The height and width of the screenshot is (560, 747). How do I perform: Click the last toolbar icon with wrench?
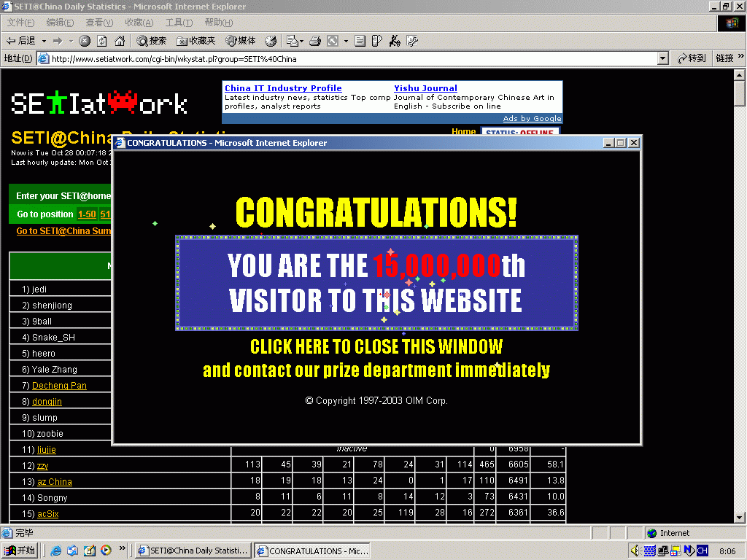pyautogui.click(x=412, y=41)
